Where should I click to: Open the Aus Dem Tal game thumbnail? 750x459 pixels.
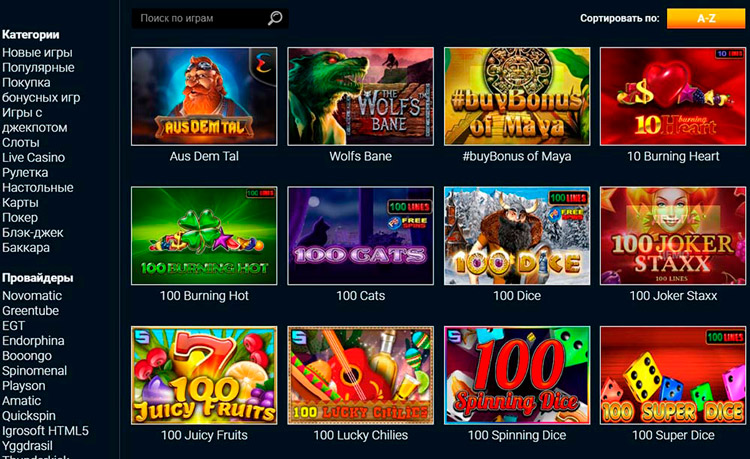[204, 96]
